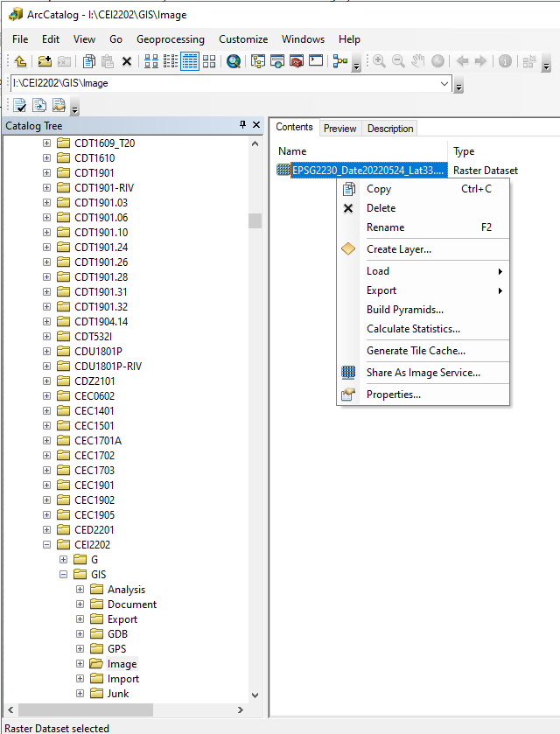Close the Catalog Tree panel

[x=256, y=124]
